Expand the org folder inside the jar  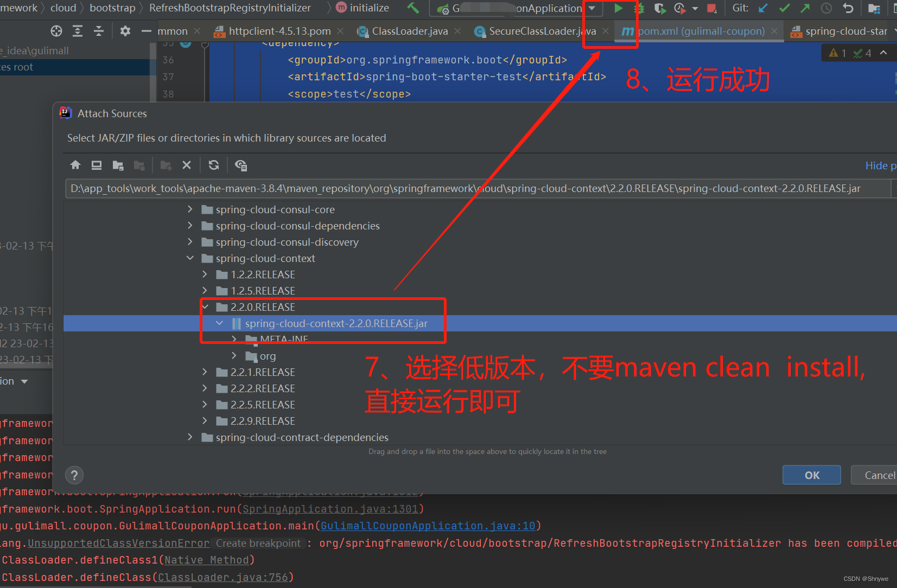234,356
